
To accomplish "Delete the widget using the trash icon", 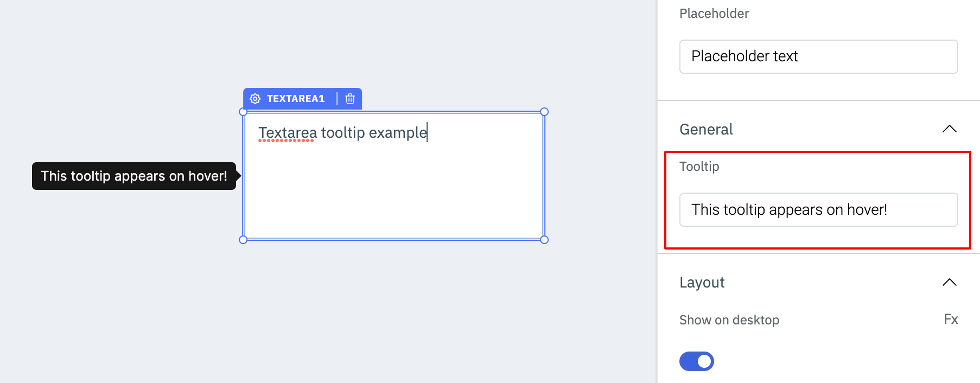I will pyautogui.click(x=350, y=99).
